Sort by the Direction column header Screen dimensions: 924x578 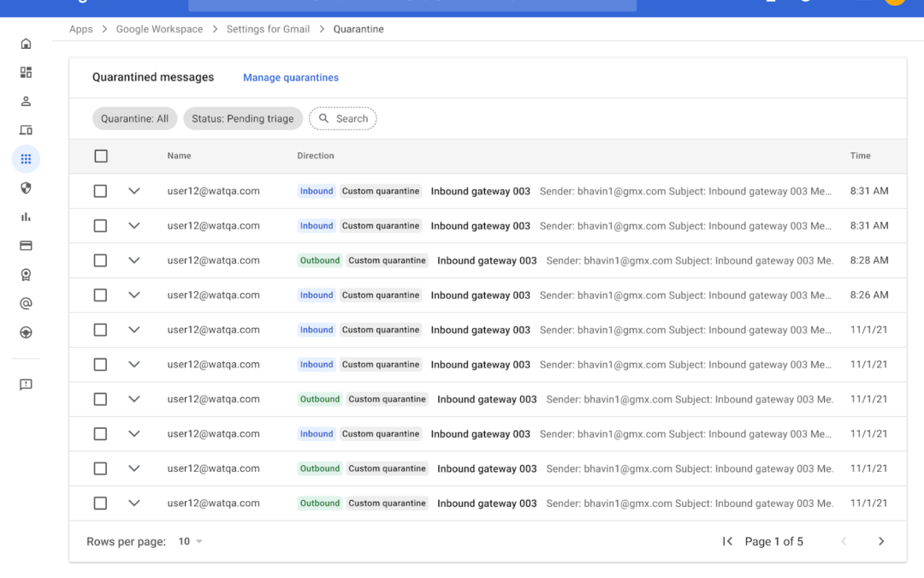(x=315, y=156)
